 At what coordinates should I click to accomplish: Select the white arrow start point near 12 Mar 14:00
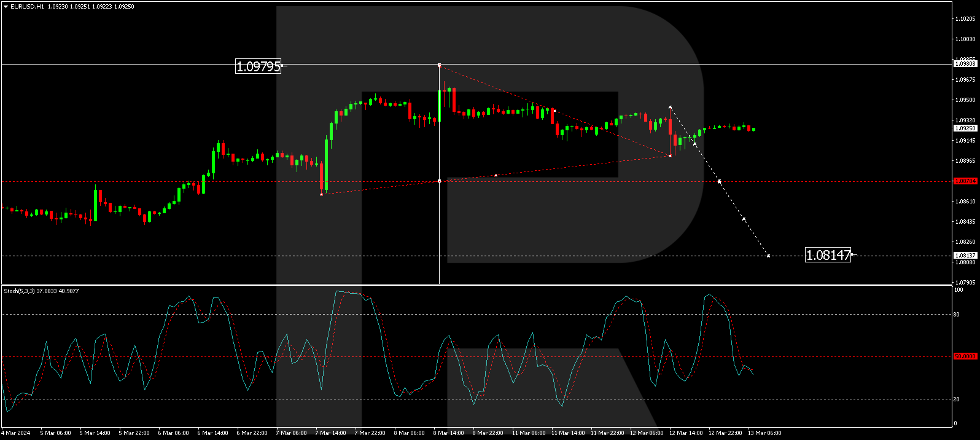pos(670,107)
